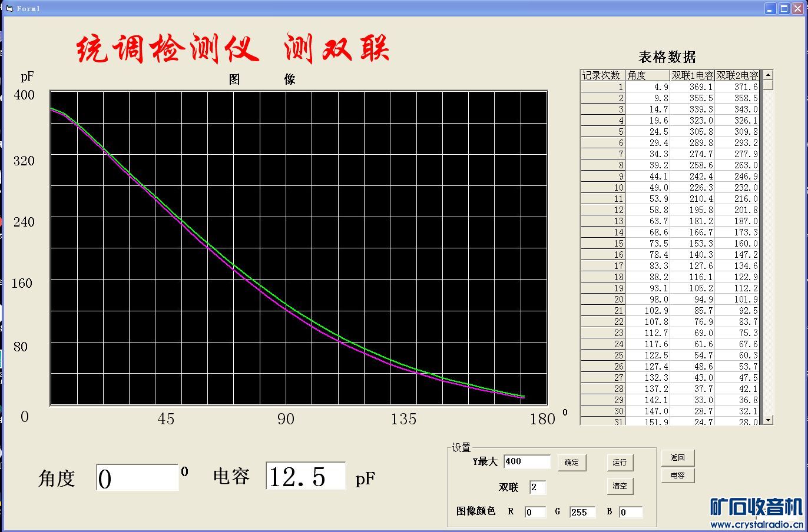Screen dimensions: 808x532
Task: Click the 电容 readout box showing 12.5
Action: [306, 476]
